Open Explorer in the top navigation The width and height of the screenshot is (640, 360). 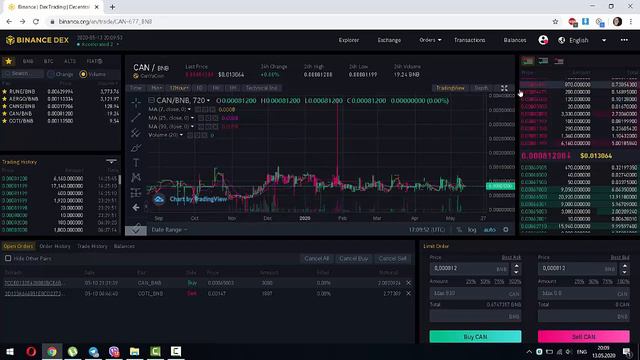click(349, 40)
